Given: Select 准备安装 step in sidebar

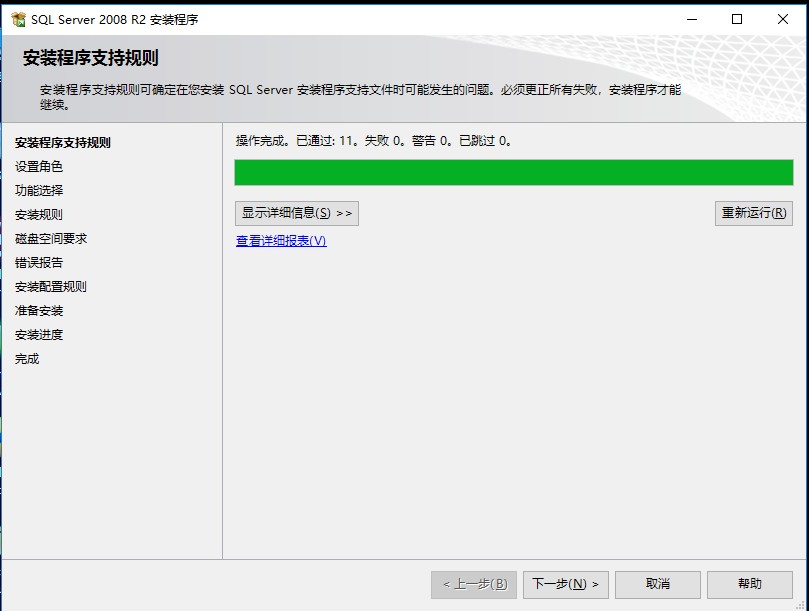Looking at the screenshot, I should [39, 310].
